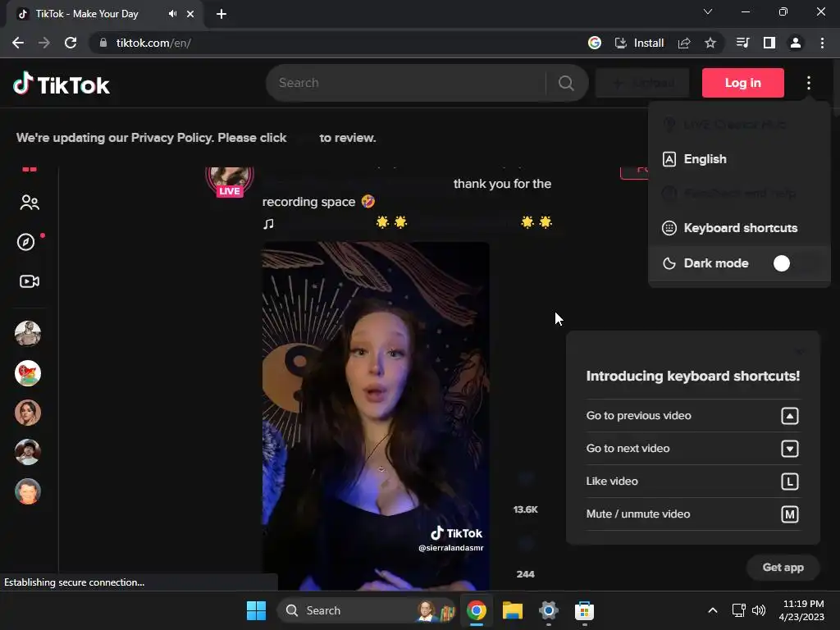This screenshot has height=630, width=840.
Task: Toggle the Chrome side panel icon
Action: (x=769, y=43)
